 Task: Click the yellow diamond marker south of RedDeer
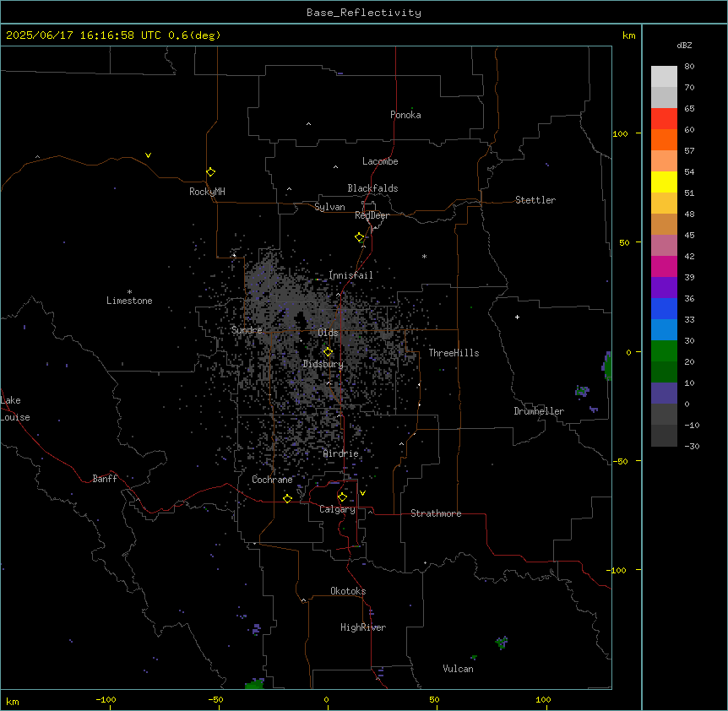click(x=360, y=237)
